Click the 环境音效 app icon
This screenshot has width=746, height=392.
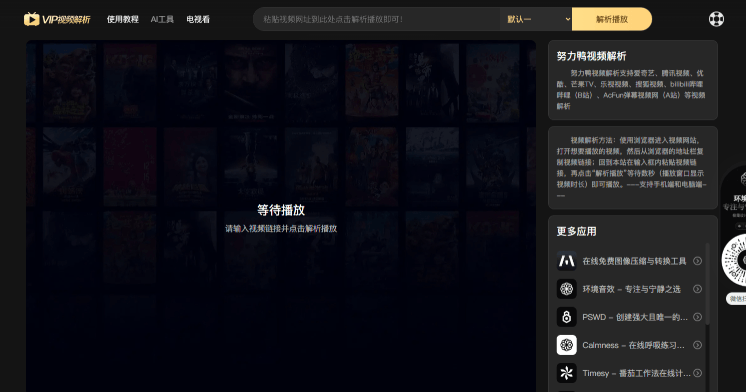click(x=566, y=289)
